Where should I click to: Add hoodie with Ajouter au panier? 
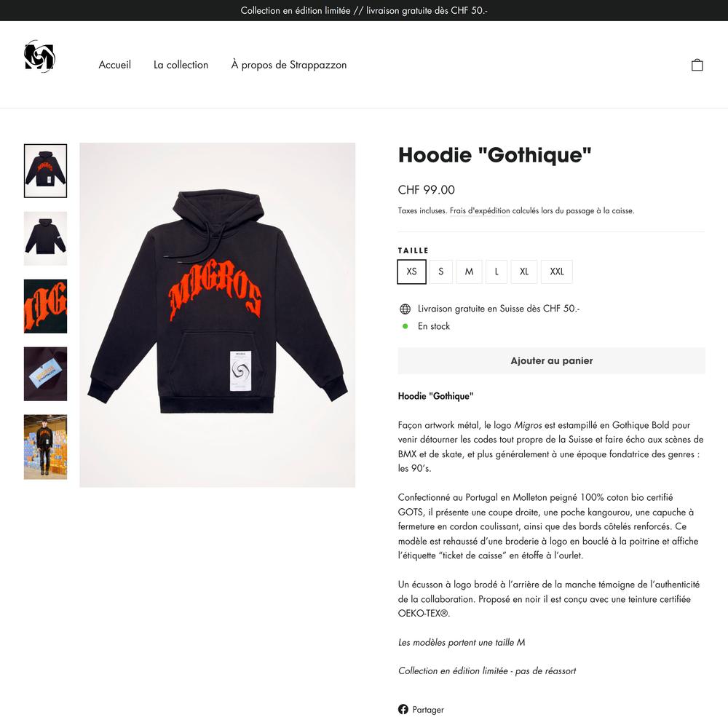(551, 361)
